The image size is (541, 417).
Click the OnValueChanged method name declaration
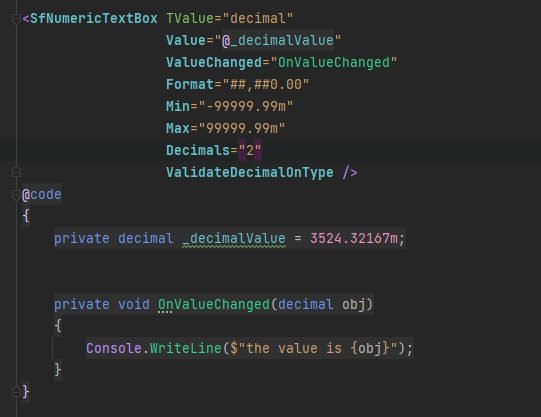(x=214, y=305)
